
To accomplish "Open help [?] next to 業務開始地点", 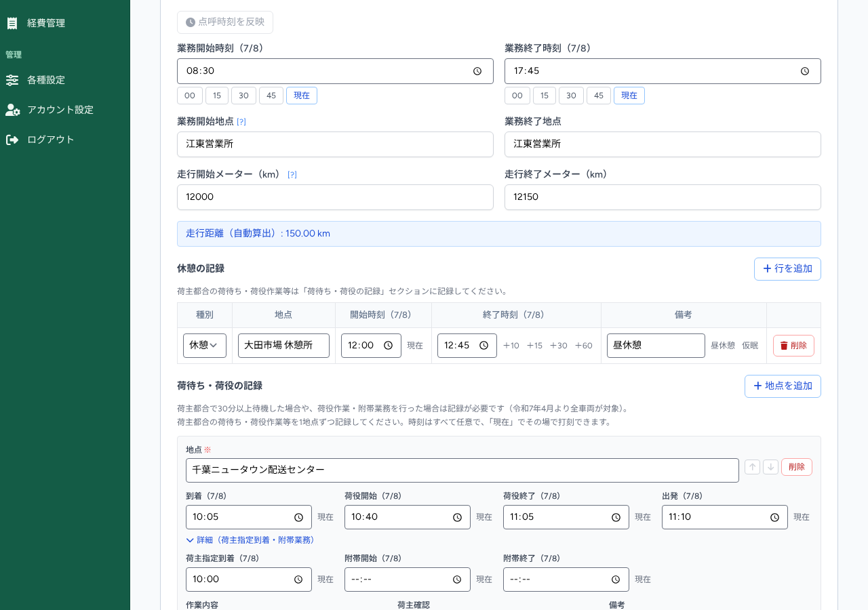I will tap(241, 122).
